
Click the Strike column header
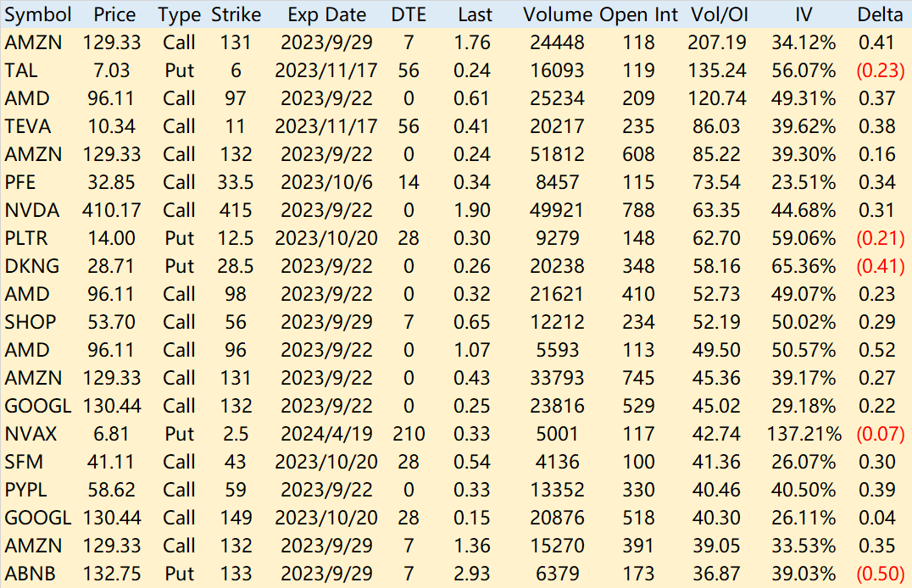tap(236, 14)
